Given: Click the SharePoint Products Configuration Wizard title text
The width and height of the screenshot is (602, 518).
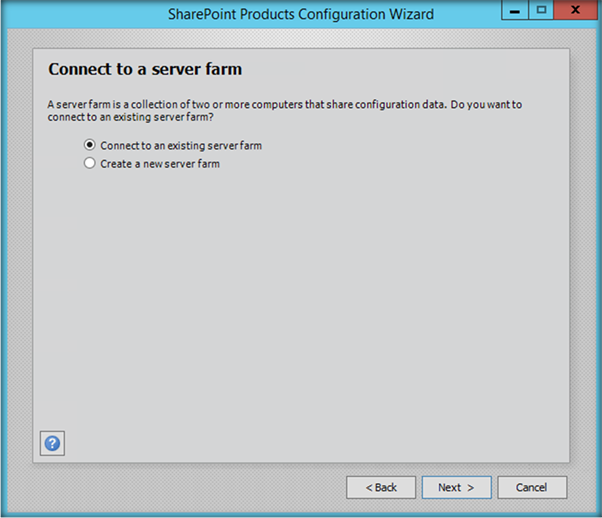Looking at the screenshot, I should point(300,13).
